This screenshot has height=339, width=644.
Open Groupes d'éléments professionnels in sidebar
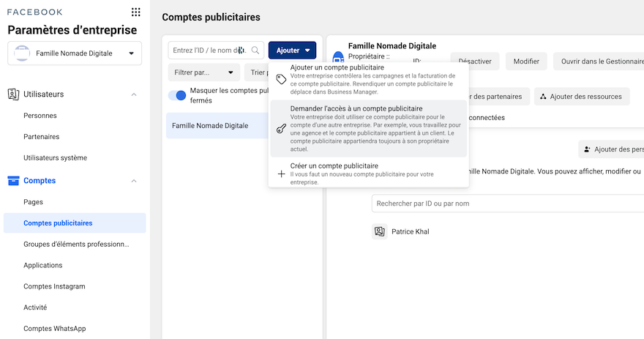[x=76, y=244]
